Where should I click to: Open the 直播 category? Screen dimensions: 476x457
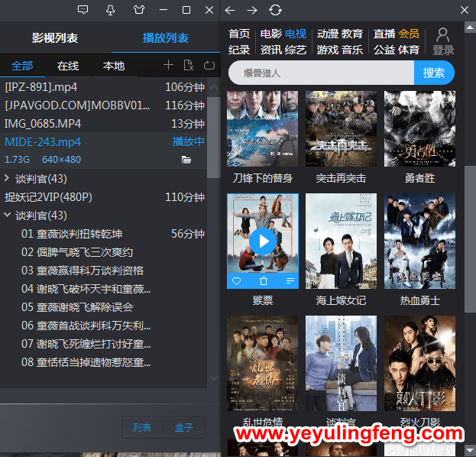pos(384,34)
